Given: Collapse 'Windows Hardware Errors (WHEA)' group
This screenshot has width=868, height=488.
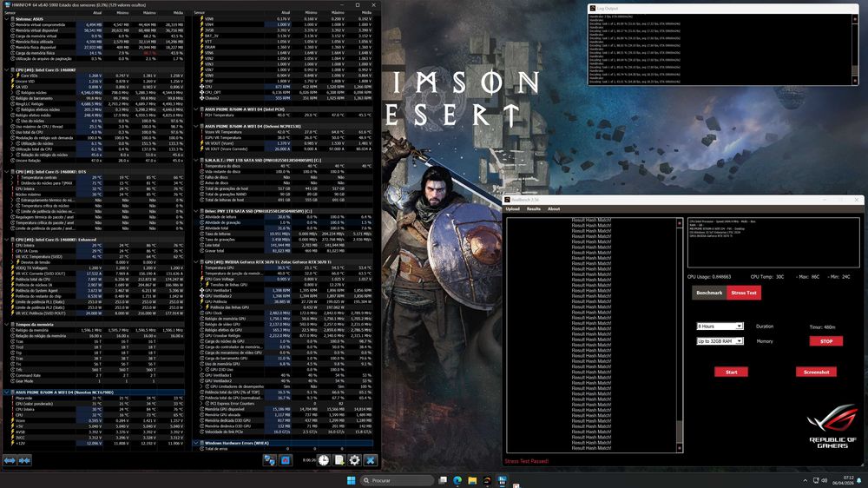Looking at the screenshot, I should [196, 443].
